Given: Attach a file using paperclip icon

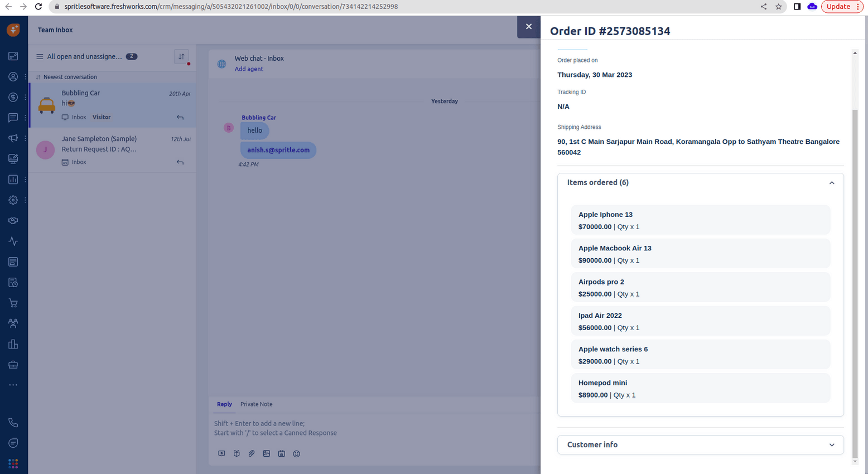Looking at the screenshot, I should [x=252, y=454].
